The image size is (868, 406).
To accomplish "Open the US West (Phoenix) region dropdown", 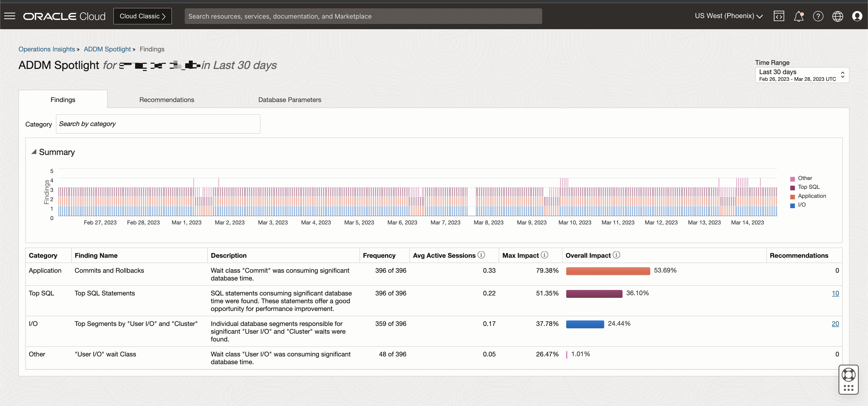I will (x=729, y=16).
